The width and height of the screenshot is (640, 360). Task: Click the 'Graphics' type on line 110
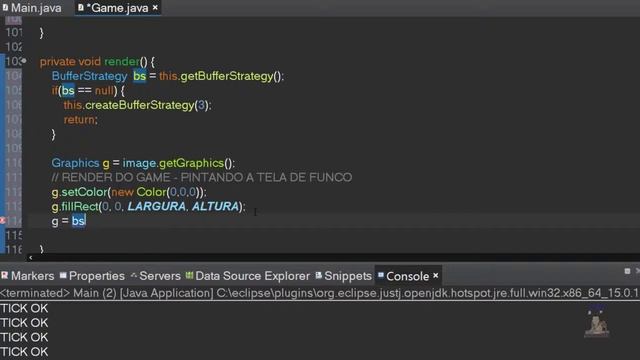pyautogui.click(x=76, y=163)
